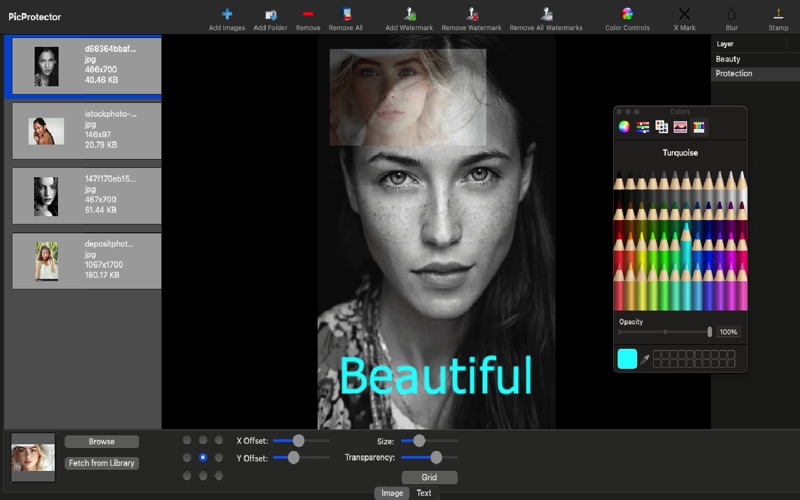Viewport: 800px width, 500px height.
Task: Click the Add Images toolbar icon
Action: [x=227, y=14]
